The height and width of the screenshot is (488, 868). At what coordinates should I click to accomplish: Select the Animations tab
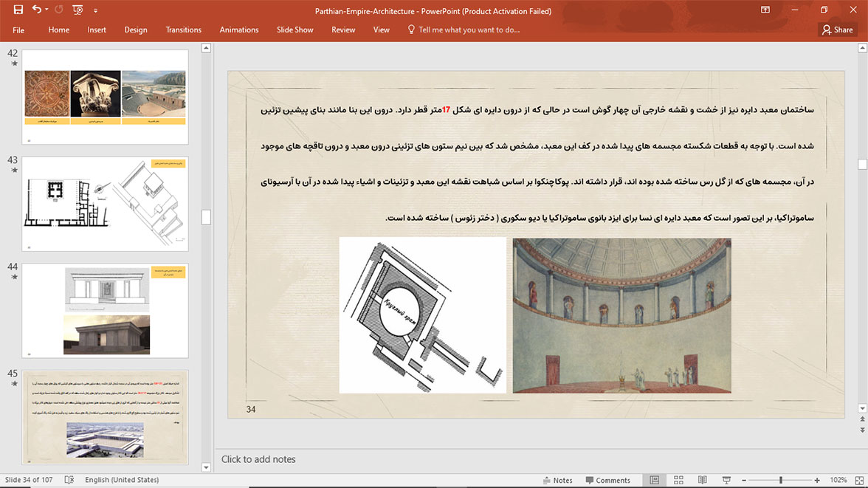[x=239, y=30]
